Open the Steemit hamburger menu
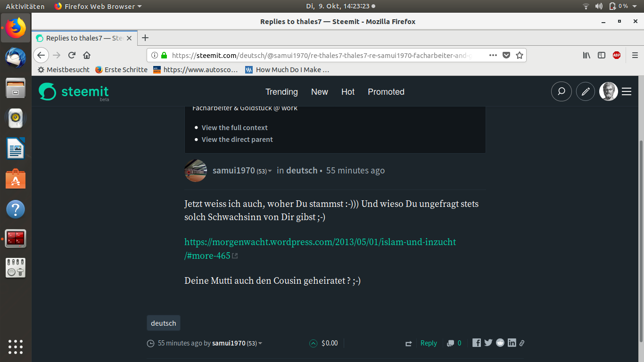This screenshot has height=362, width=644. (x=627, y=91)
